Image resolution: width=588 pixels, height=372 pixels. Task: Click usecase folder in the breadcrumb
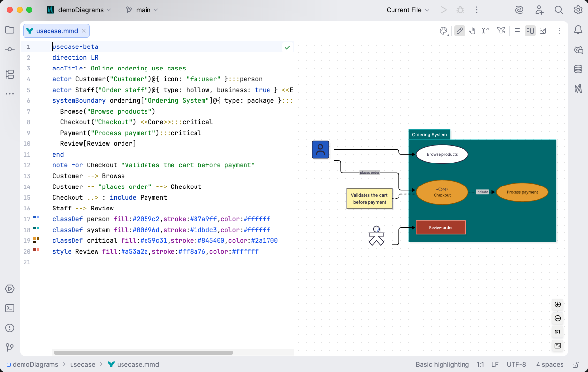point(82,364)
